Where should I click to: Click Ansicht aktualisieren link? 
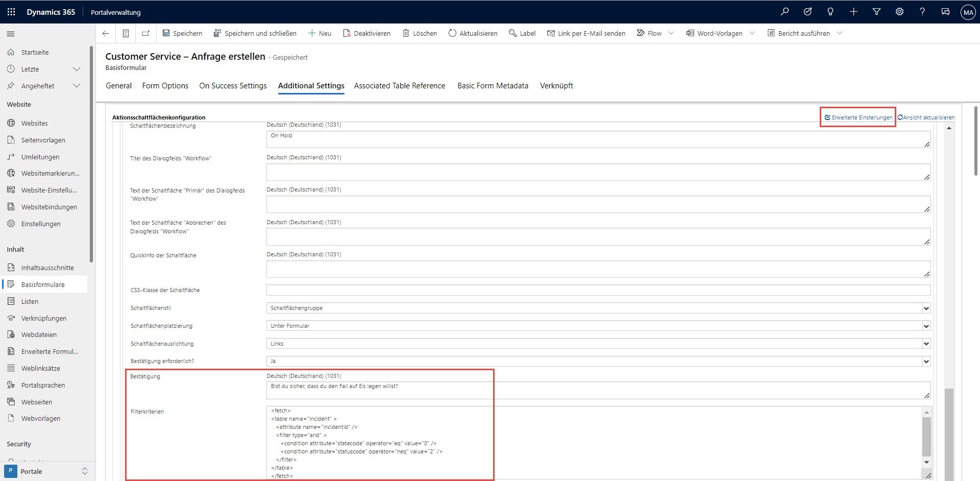(926, 117)
